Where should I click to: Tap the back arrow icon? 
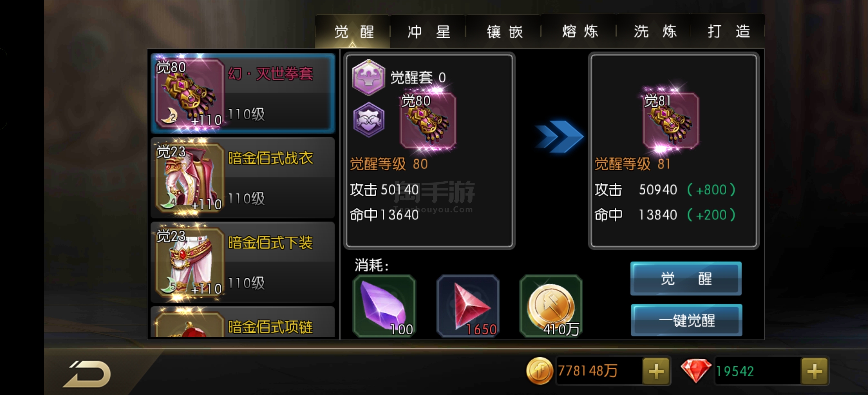click(x=87, y=374)
